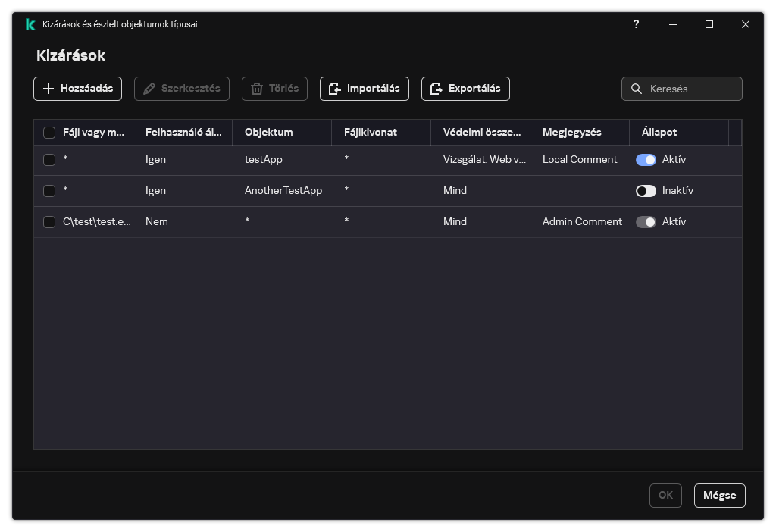Click the magnifier icon in search box
The height and width of the screenshot is (532, 776).
coord(637,89)
